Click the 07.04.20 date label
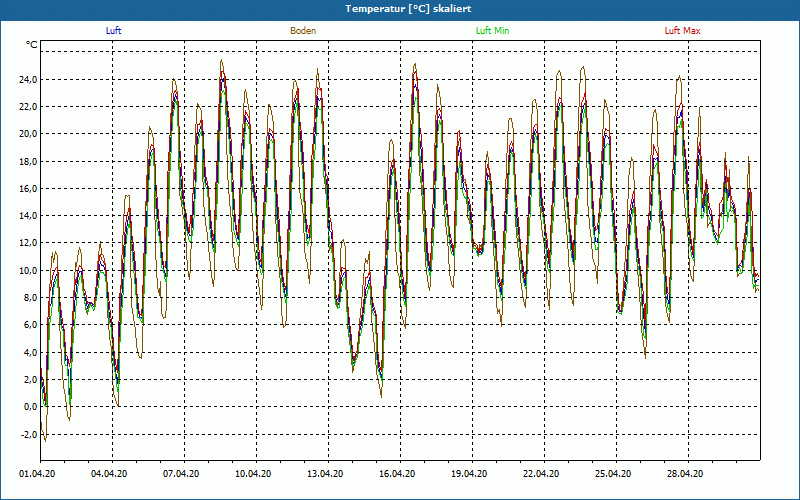 click(x=181, y=474)
